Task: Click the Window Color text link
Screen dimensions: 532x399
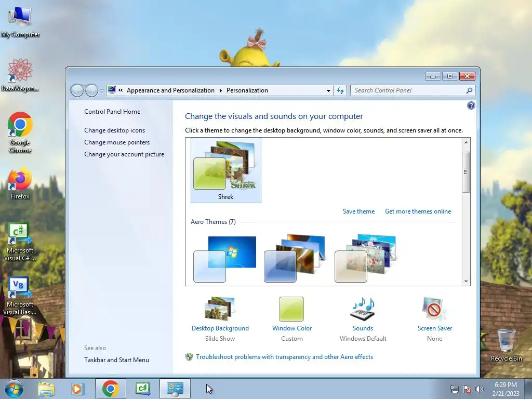Action: (x=292, y=328)
